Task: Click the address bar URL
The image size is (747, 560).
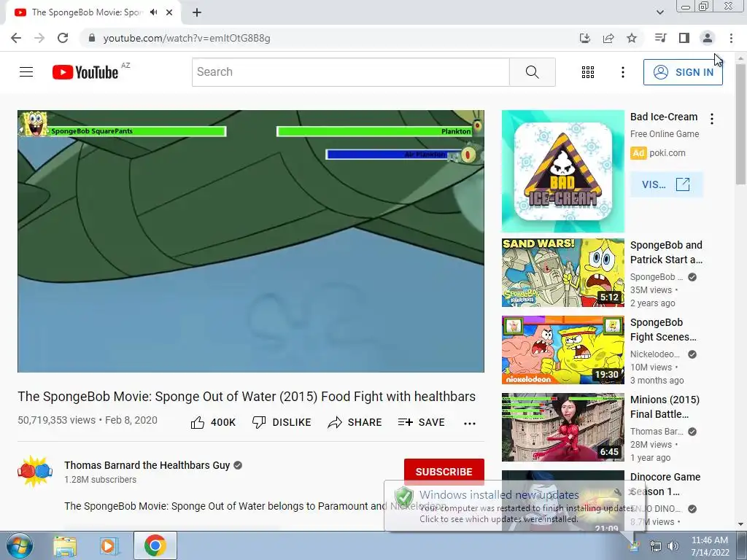Action: tap(187, 38)
